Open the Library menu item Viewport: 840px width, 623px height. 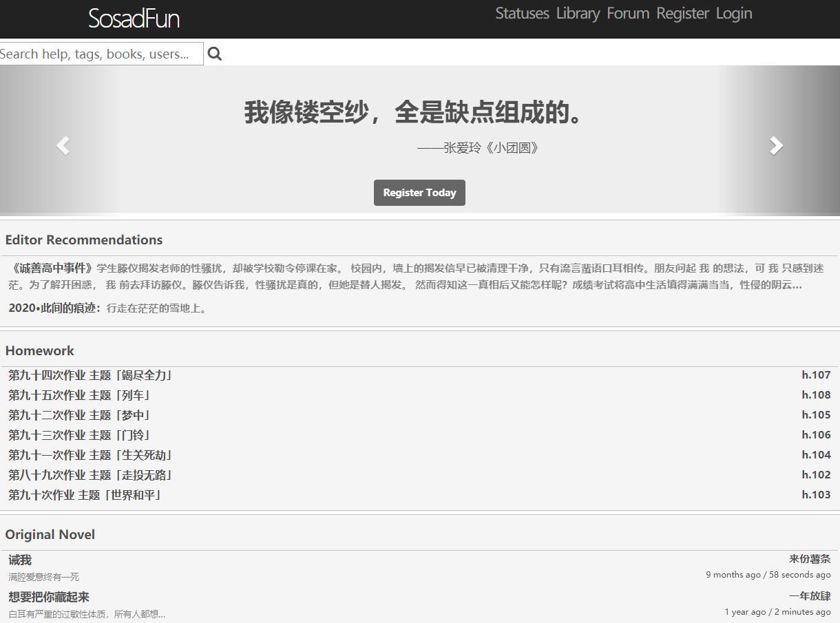coord(578,13)
